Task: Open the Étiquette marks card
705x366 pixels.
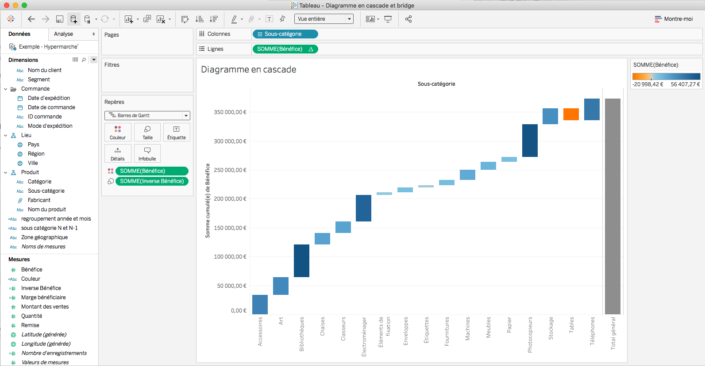Action: pyautogui.click(x=176, y=133)
